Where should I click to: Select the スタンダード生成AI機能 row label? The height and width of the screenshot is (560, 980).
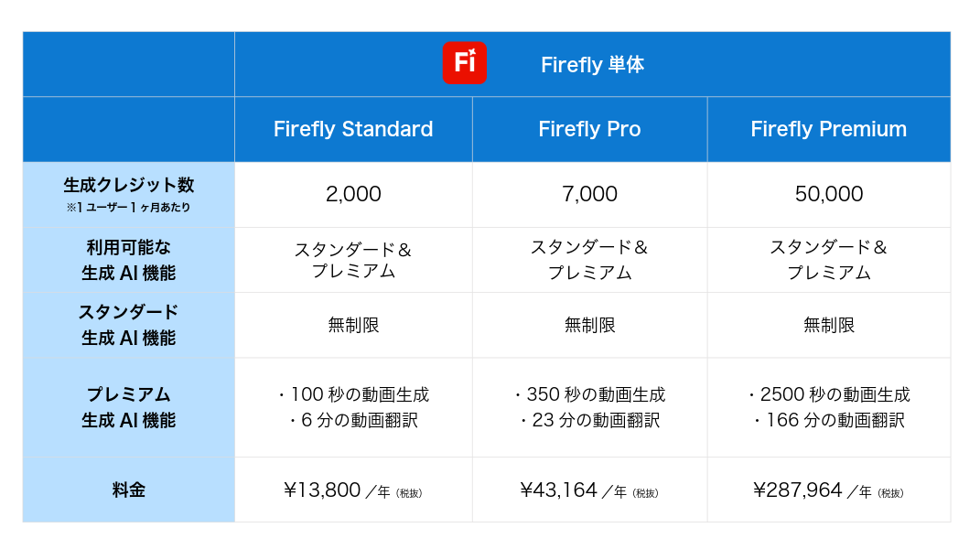[129, 325]
